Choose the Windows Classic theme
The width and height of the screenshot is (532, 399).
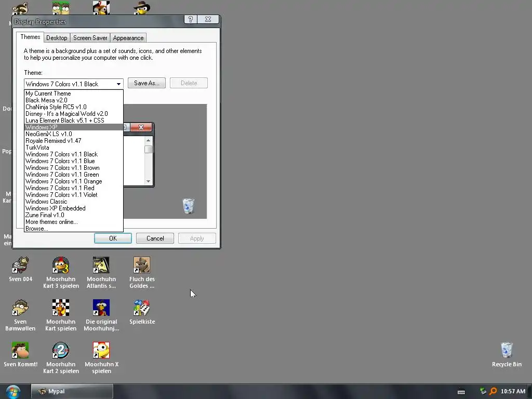[74, 202]
